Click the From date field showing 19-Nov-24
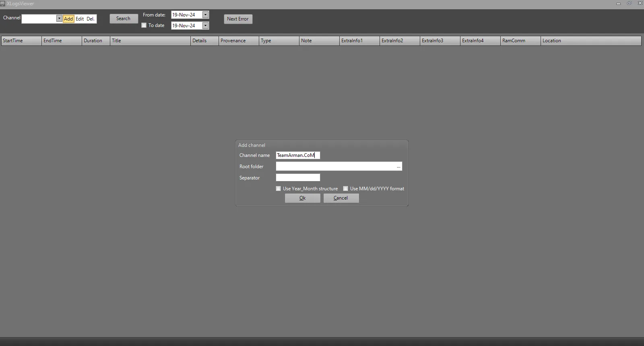 [186, 15]
